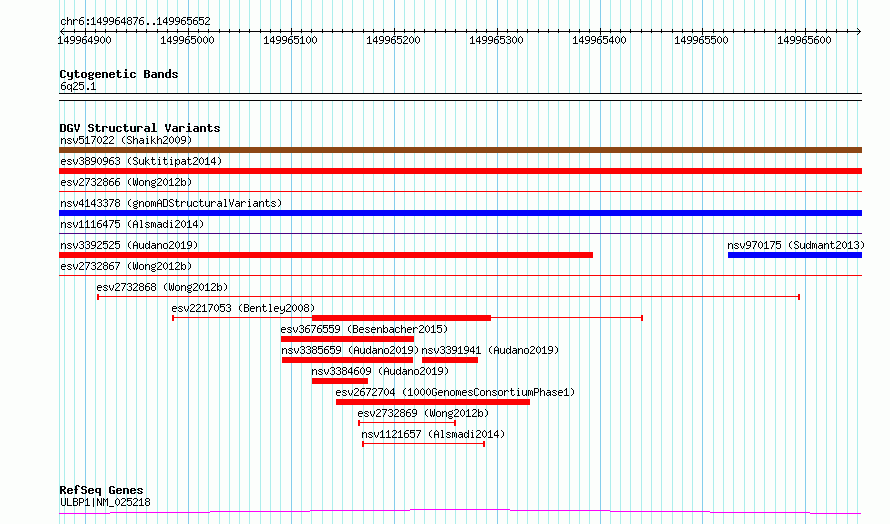Open esv2732869 (Wong2012b) variant
Screen dimensions: 890x524
(423, 413)
